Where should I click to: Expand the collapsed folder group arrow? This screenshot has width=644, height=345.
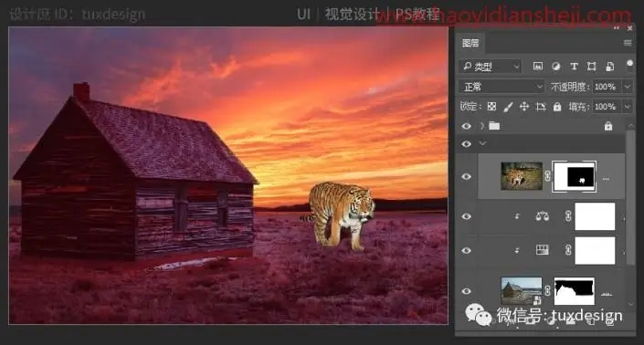pyautogui.click(x=482, y=126)
